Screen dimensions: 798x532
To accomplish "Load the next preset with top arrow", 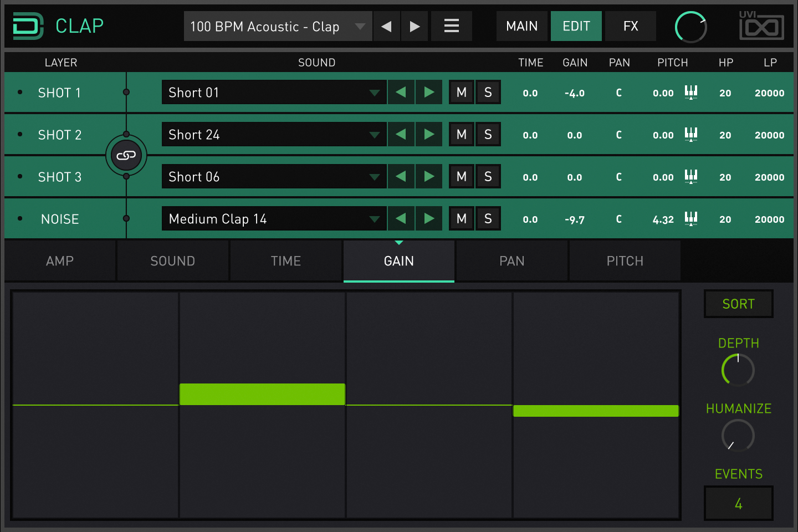I will click(415, 26).
